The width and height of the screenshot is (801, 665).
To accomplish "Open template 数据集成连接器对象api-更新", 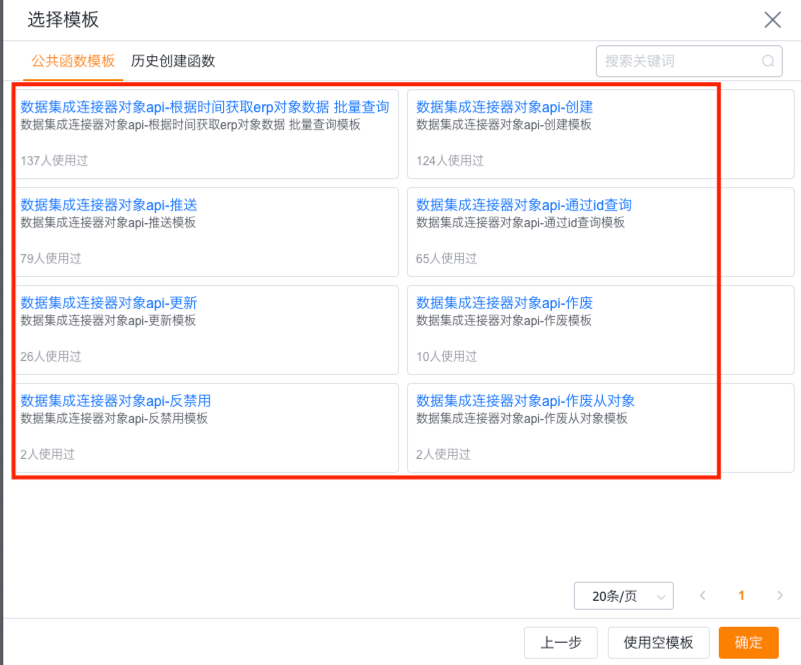I will 109,303.
